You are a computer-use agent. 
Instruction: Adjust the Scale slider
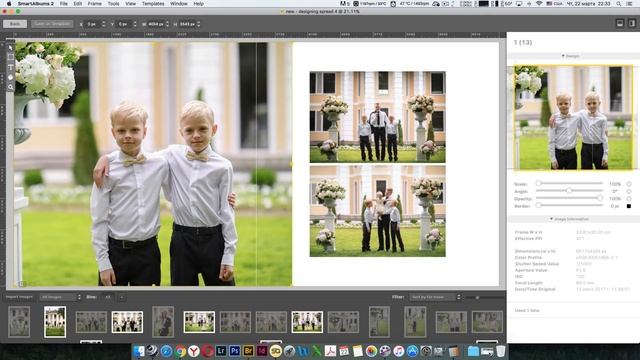(570, 184)
